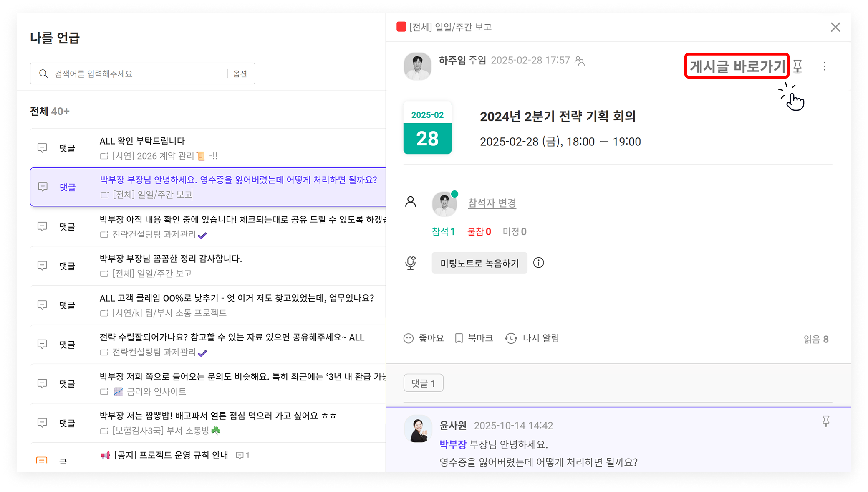Pin 윤사원's comment with the pin icon
868x492 pixels.
(825, 421)
